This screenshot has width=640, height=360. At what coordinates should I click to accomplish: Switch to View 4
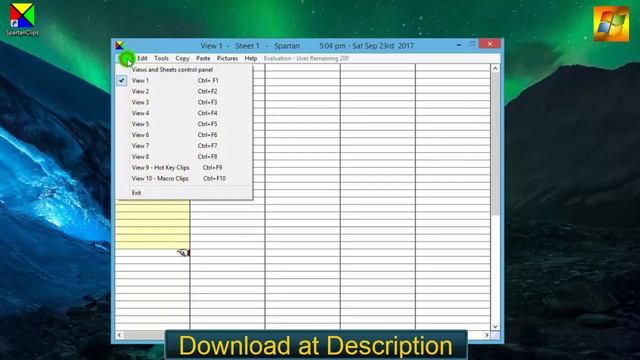pyautogui.click(x=184, y=113)
